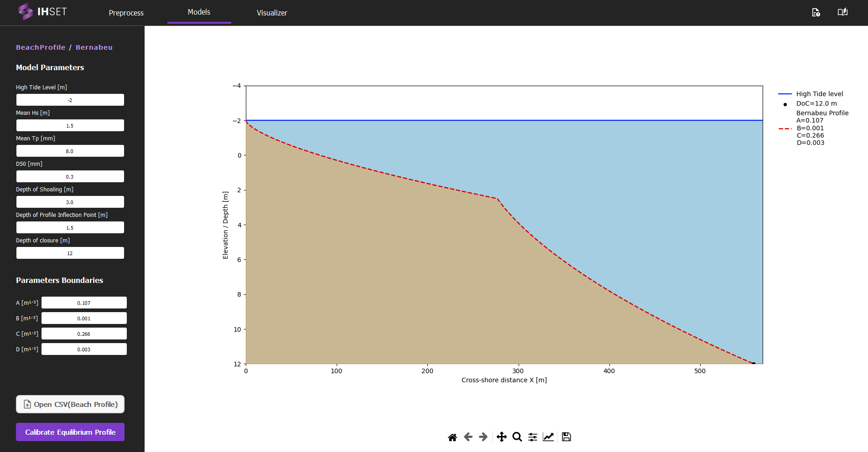Click Open CSV(Beach Profile)

pyautogui.click(x=70, y=404)
